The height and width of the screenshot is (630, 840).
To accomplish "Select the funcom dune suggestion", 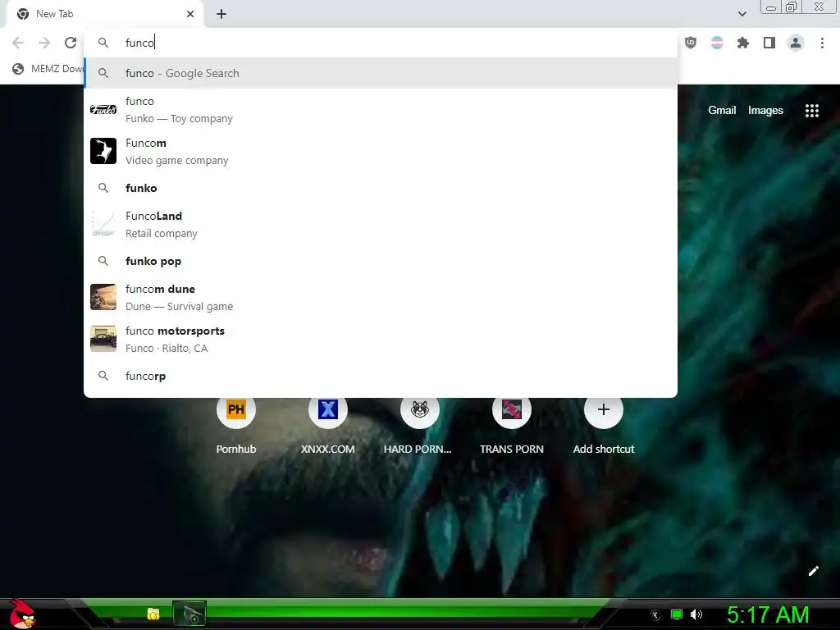I will pos(381,297).
